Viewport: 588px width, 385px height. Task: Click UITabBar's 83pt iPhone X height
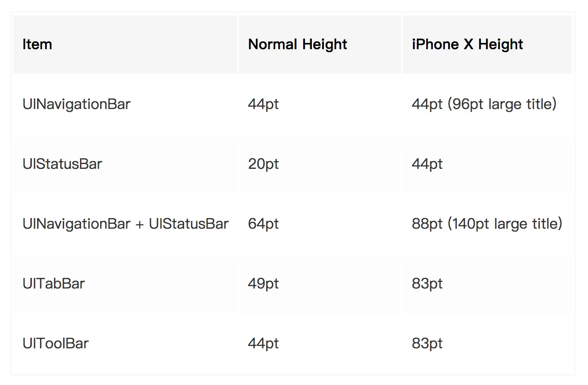427,284
